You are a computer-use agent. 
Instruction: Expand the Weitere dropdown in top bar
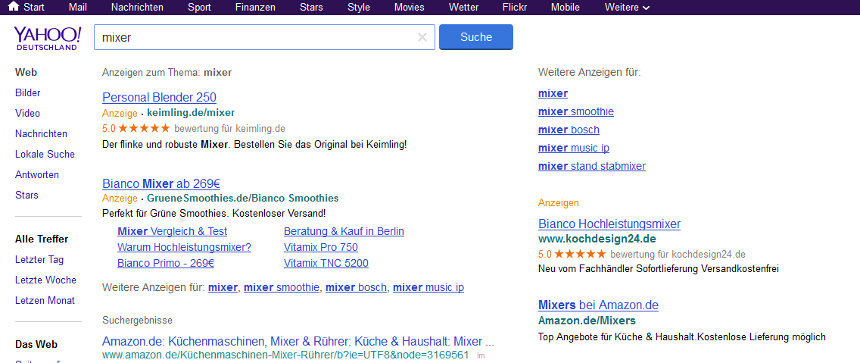[627, 7]
